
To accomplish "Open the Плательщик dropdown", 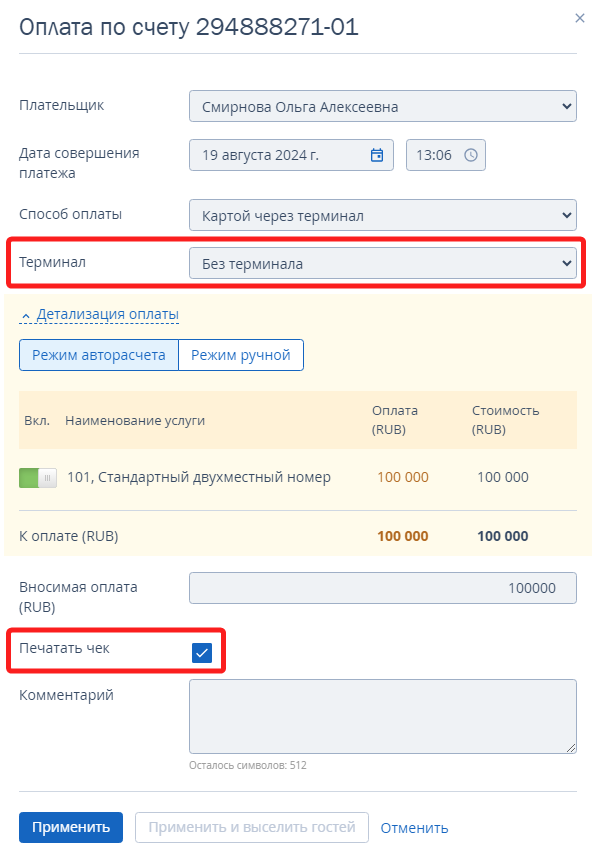I will pyautogui.click(x=383, y=107).
